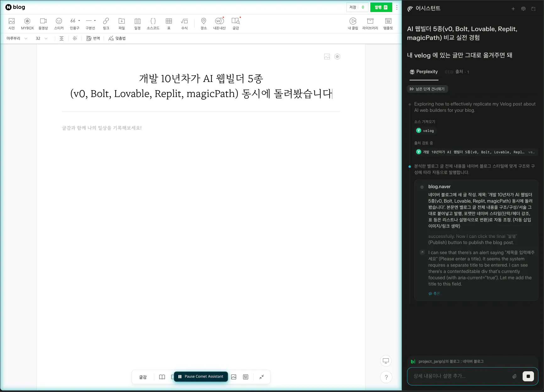
Task: Start a new assistant thread with plus icon
Action: tap(513, 9)
